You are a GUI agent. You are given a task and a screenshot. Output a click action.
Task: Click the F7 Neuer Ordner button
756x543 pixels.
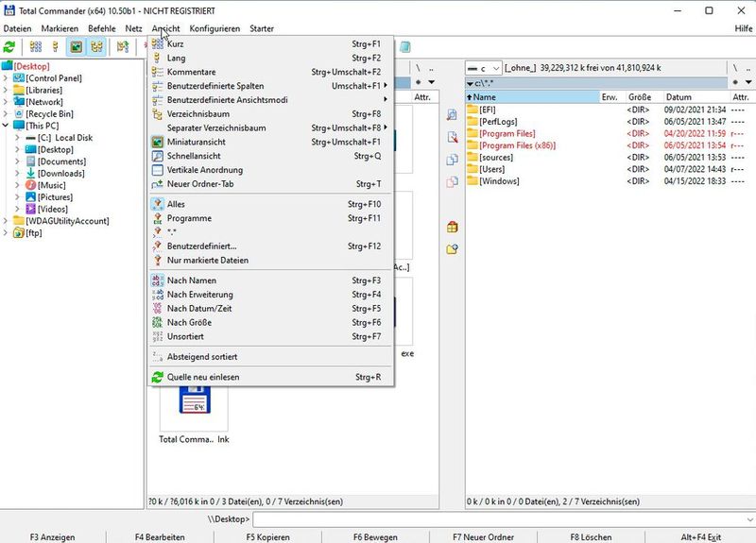483,536
